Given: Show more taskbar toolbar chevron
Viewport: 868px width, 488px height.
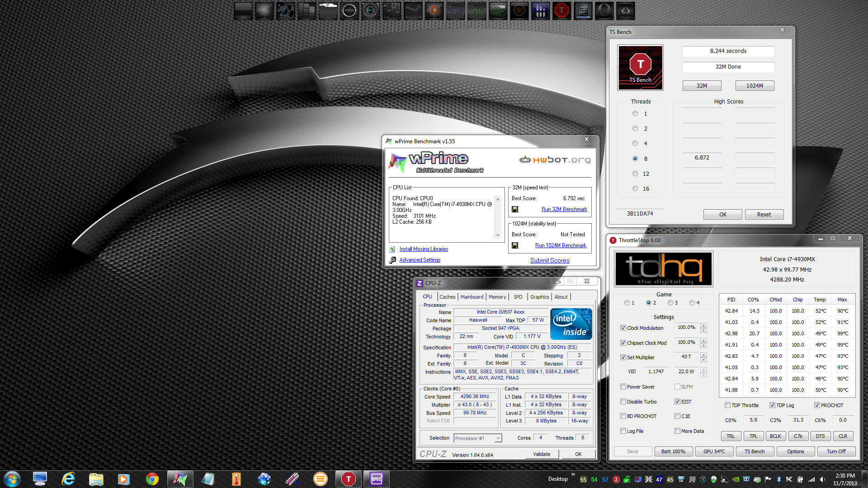Looking at the screenshot, I should point(573,474).
